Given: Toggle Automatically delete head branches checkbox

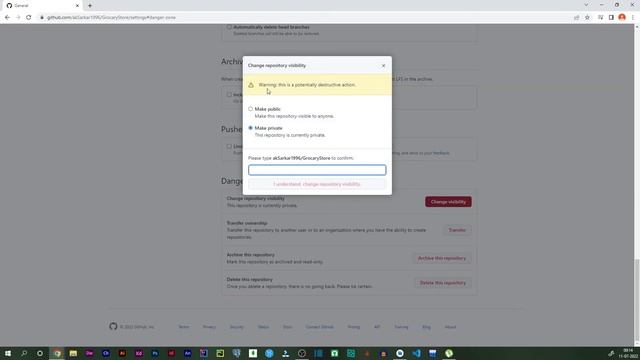Looking at the screenshot, I should (x=229, y=27).
